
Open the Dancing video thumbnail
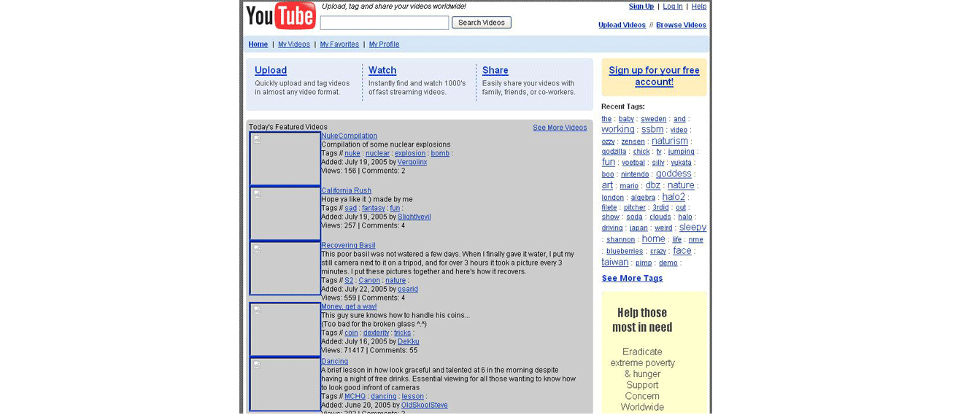285,384
